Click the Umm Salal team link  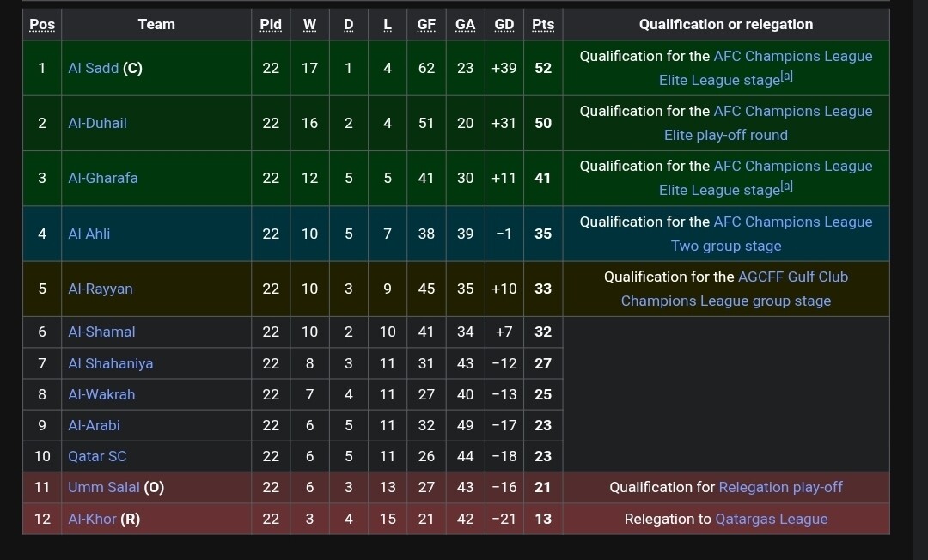[x=104, y=487]
